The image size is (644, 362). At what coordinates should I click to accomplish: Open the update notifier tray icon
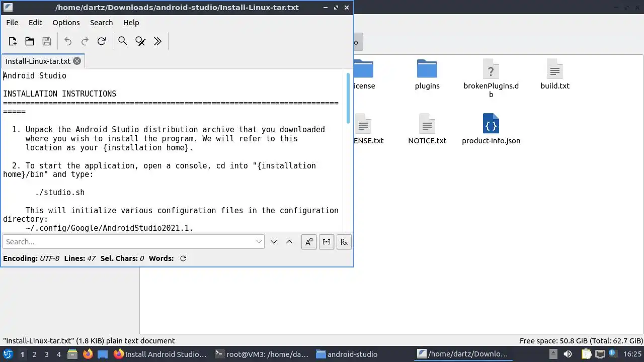(x=613, y=354)
